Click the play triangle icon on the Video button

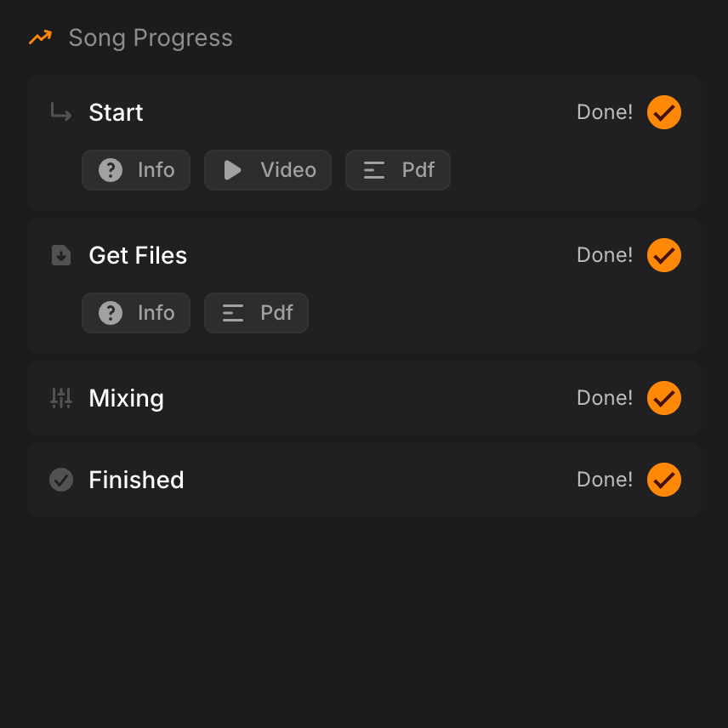[232, 170]
